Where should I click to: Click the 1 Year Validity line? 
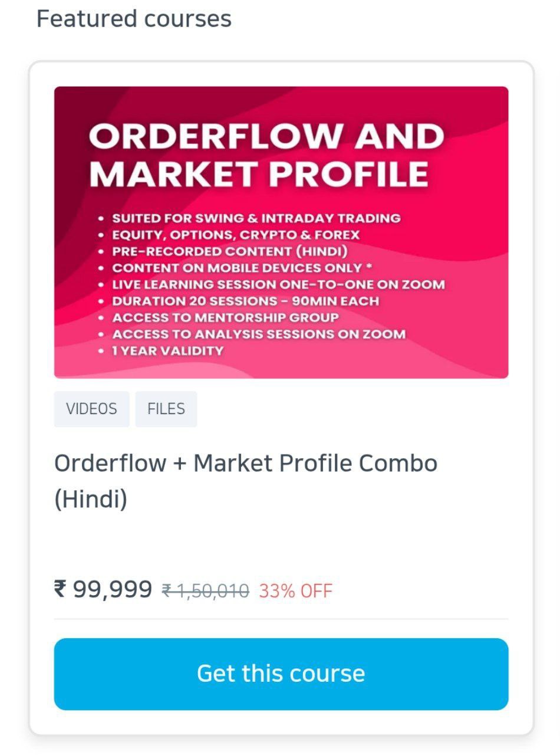point(167,350)
